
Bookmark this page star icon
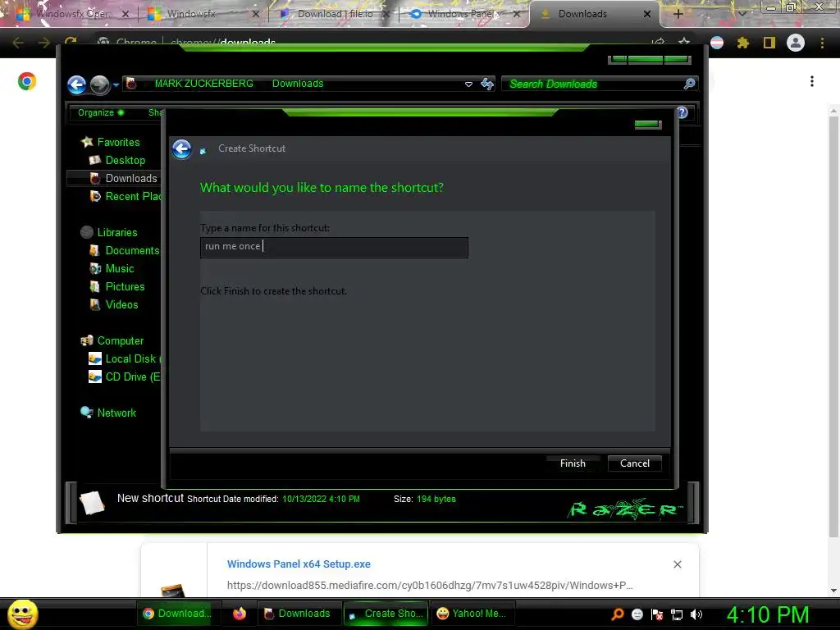tap(684, 43)
